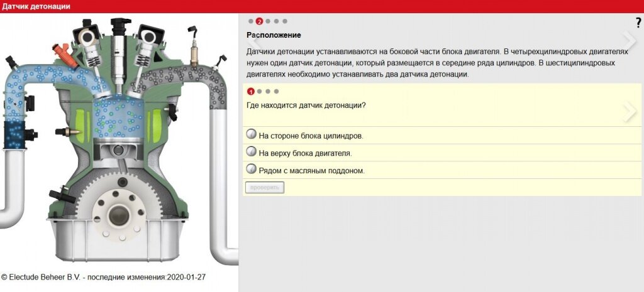Screen dimensions: 644x292
Task: Click the 'проверить' check button
Action: [x=265, y=187]
